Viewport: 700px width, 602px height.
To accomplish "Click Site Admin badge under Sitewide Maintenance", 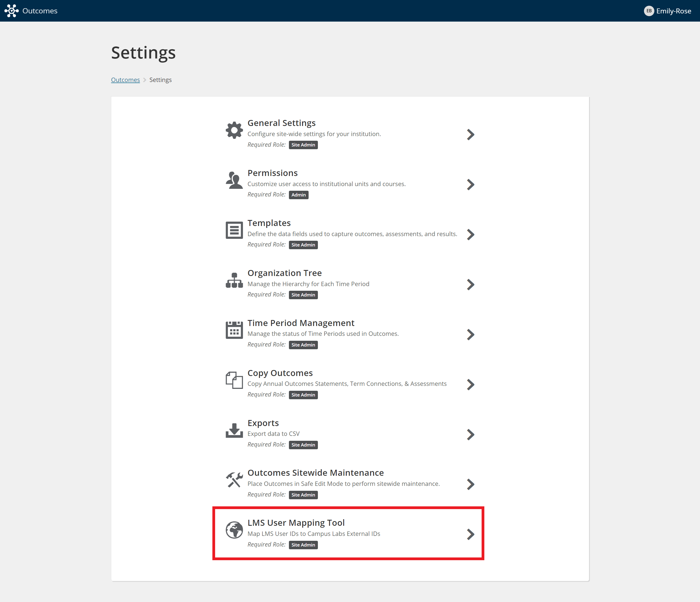I will coord(303,495).
